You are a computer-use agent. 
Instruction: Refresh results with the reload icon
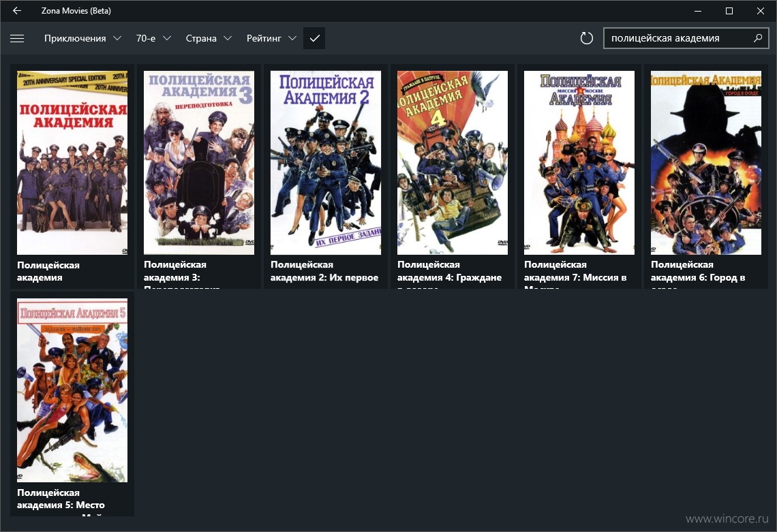coord(586,38)
